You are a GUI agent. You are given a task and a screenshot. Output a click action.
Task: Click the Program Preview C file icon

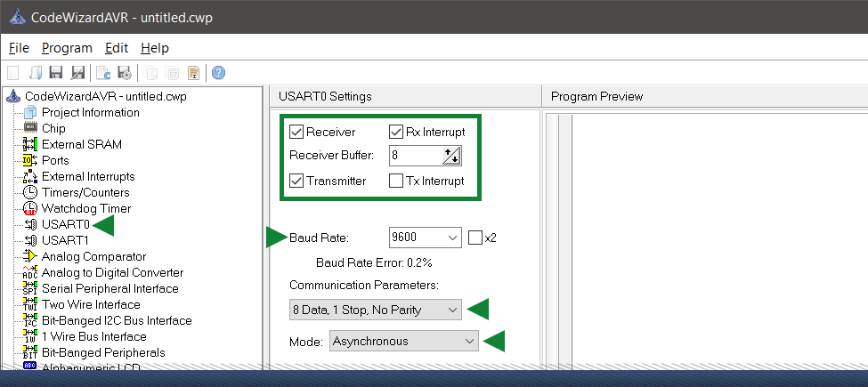click(x=102, y=73)
